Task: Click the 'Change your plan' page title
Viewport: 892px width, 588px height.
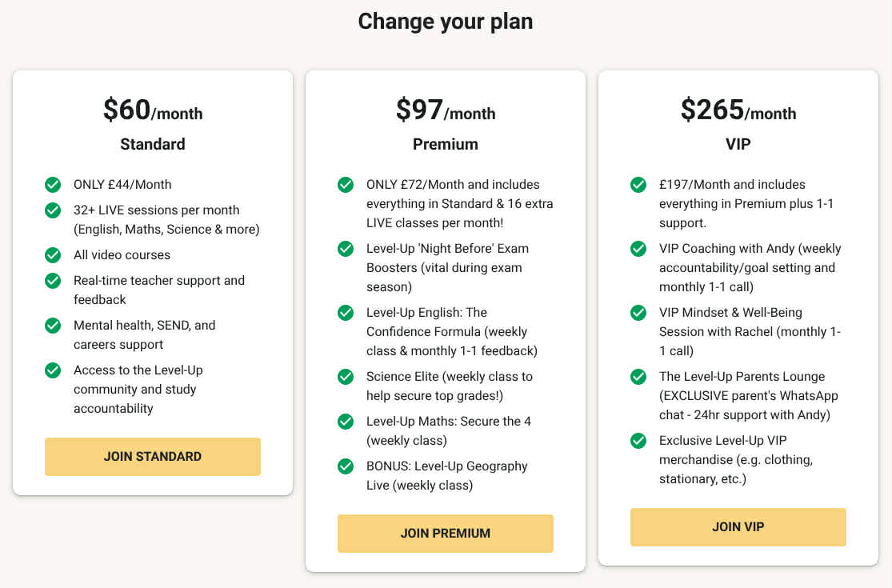Action: [446, 22]
